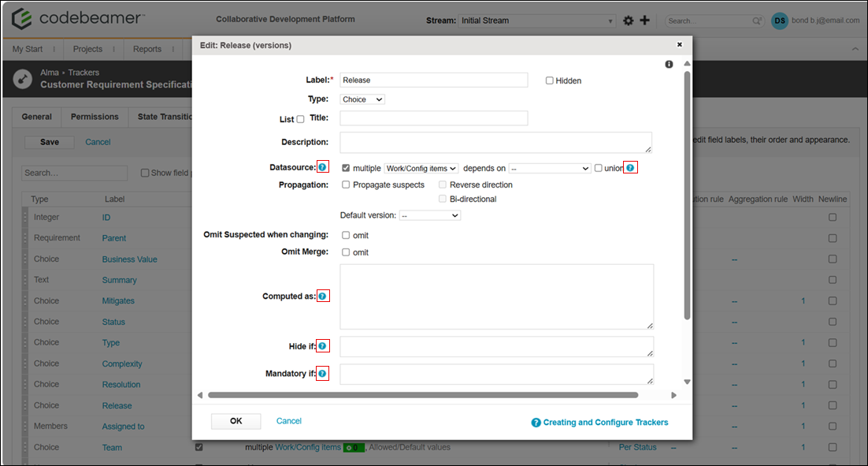Click the Hide if text area
Image resolution: width=868 pixels, height=466 pixels.
click(x=496, y=346)
